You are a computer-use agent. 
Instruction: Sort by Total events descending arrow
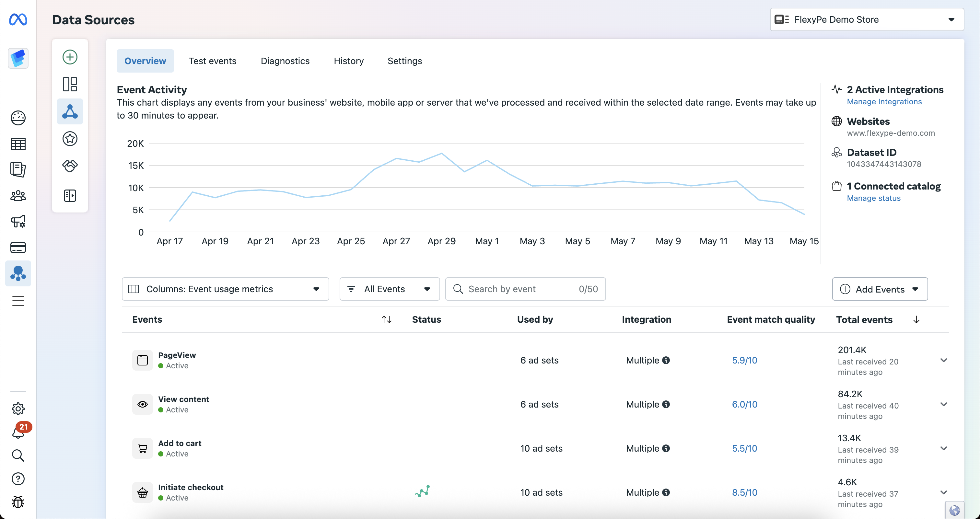pos(916,319)
